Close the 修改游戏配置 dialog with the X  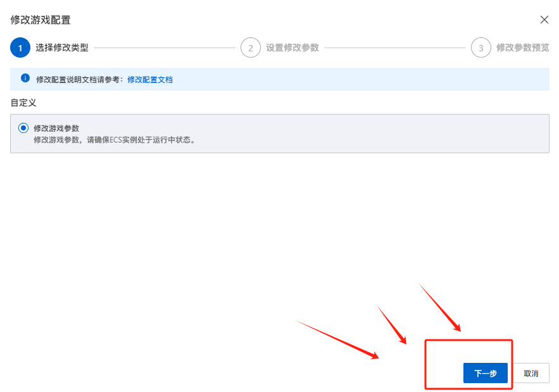point(544,20)
